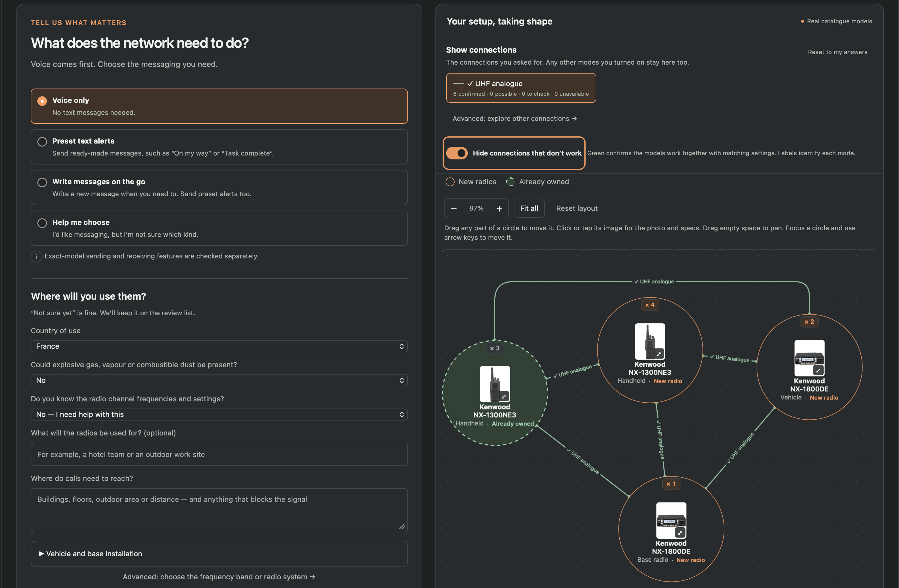Toggle the UHF analogue connection chip

[x=521, y=88]
